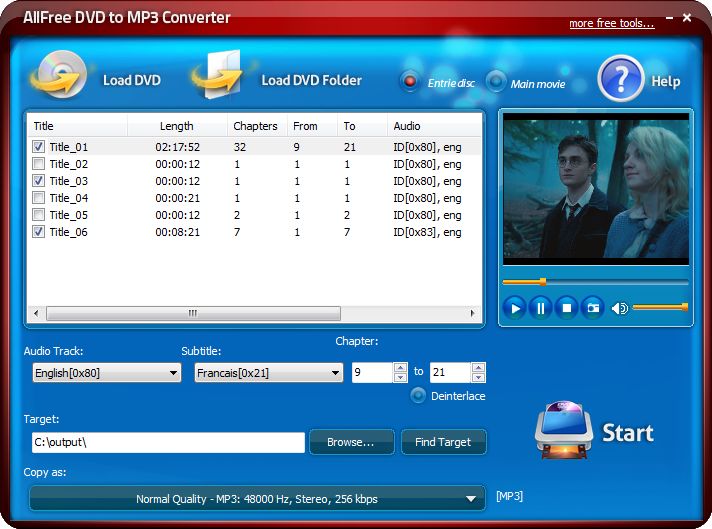The width and height of the screenshot is (712, 529).
Task: Increase the chapter end value
Action: click(x=479, y=367)
